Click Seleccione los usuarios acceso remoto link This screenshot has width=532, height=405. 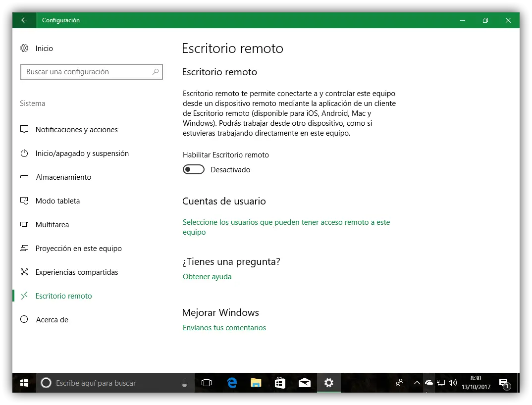click(286, 227)
